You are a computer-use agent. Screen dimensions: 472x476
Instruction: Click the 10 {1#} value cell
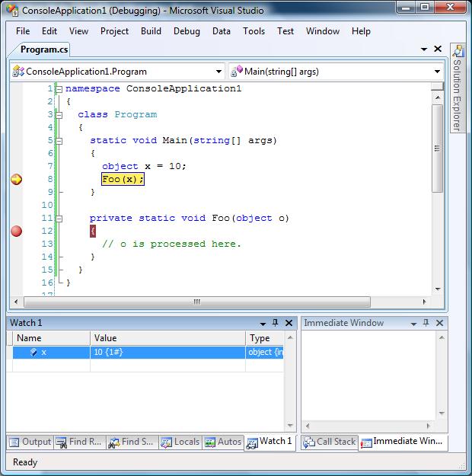point(167,352)
